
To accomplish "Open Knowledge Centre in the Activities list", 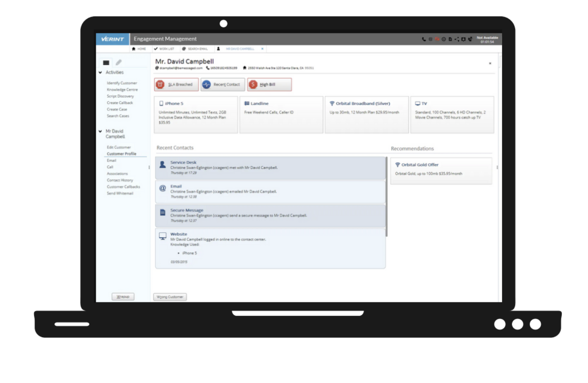I will pyautogui.click(x=122, y=90).
